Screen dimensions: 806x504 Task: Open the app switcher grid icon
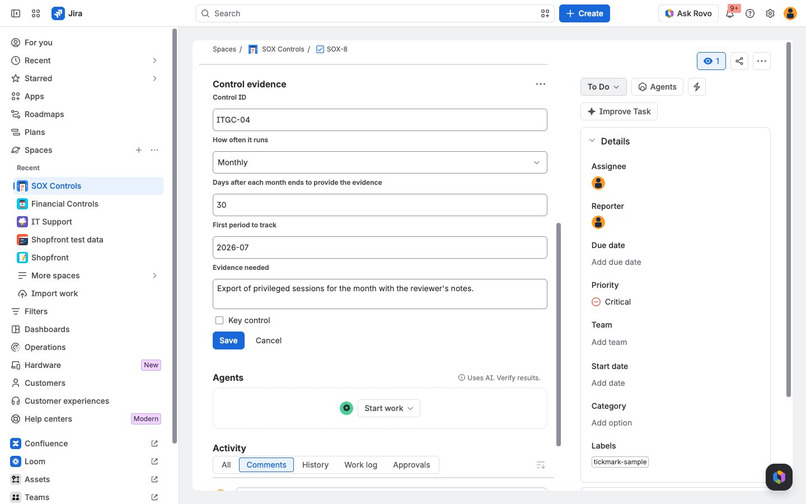[35, 13]
